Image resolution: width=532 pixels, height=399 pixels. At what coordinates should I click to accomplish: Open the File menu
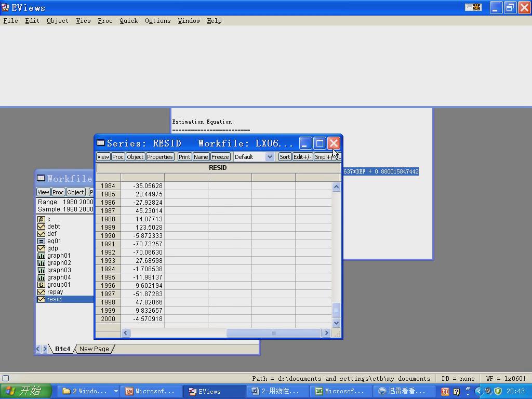(10, 21)
